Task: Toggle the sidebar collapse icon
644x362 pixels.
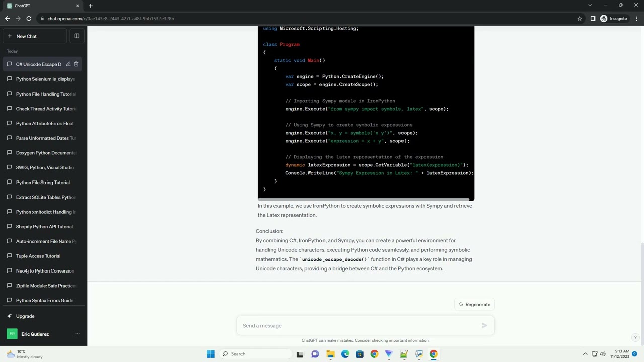Action: click(77, 36)
